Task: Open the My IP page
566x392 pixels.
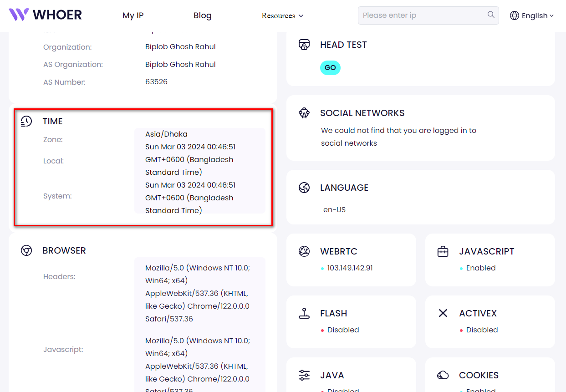Action: 133,15
